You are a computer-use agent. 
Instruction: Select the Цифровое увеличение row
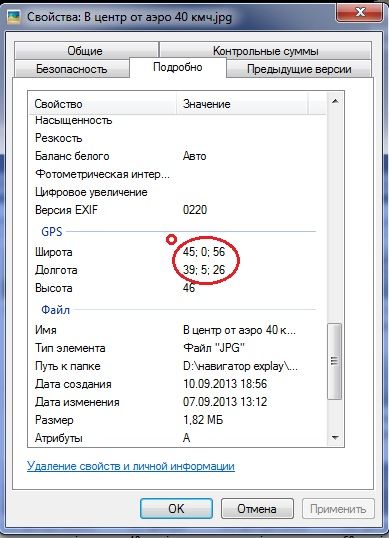[x=178, y=192]
